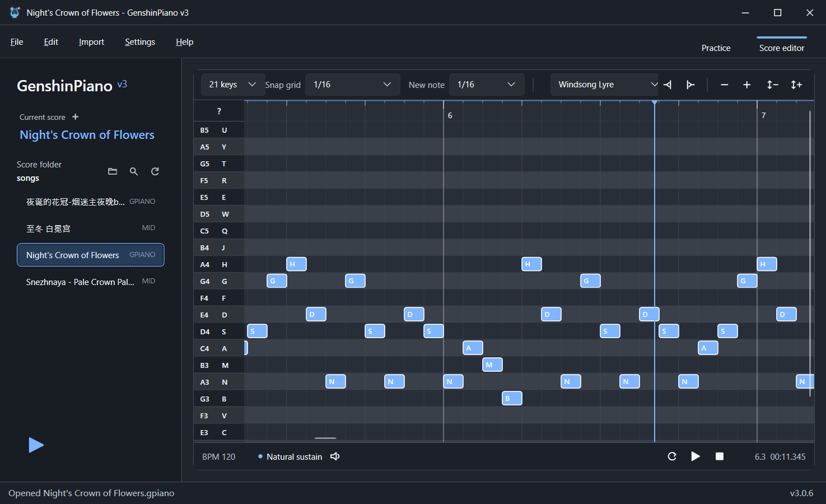This screenshot has height=504, width=826.
Task: Click the GenshinPiano app icon in title bar
Action: [15, 12]
